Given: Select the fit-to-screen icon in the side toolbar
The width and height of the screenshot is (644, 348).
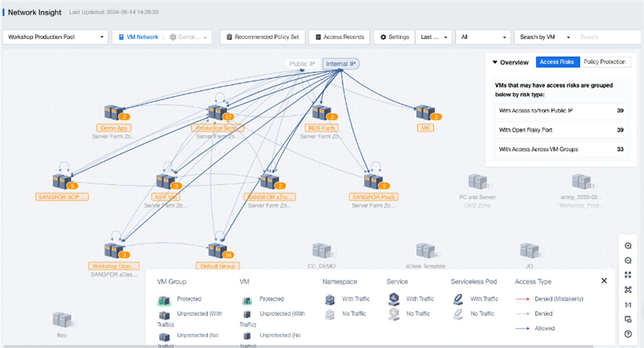Looking at the screenshot, I should pos(628,275).
